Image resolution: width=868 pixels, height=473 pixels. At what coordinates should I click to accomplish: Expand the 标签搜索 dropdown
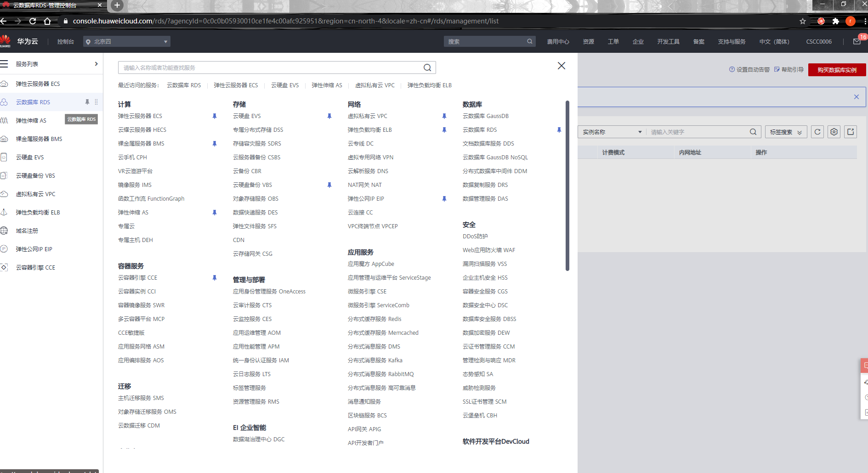coord(786,132)
